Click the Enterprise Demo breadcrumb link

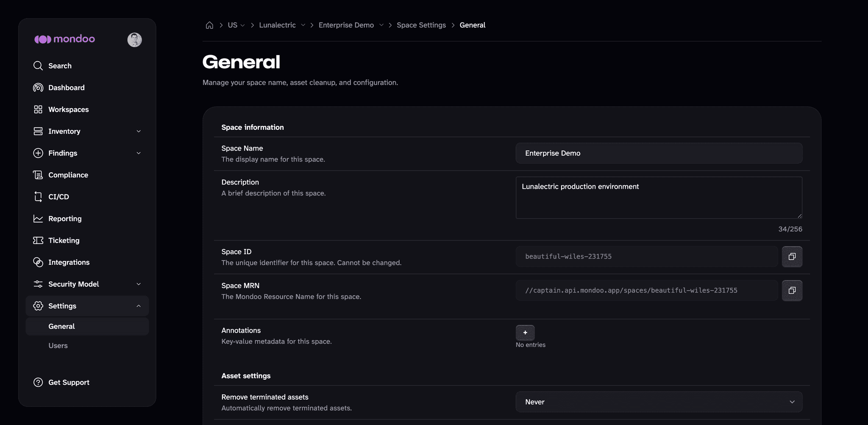point(346,25)
